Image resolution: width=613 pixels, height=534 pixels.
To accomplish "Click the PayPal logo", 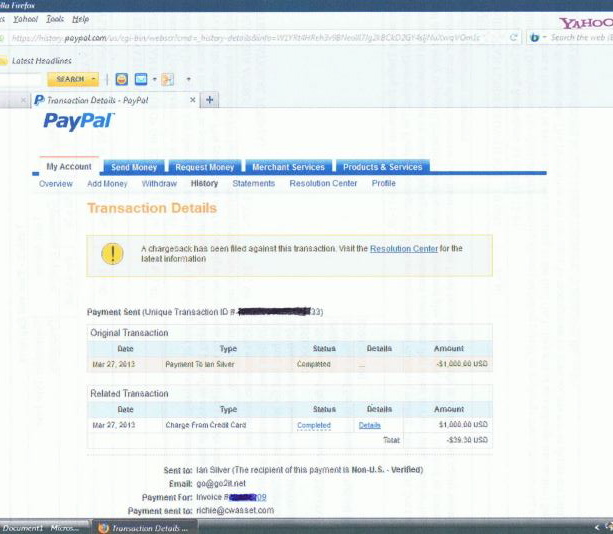I will (79, 120).
